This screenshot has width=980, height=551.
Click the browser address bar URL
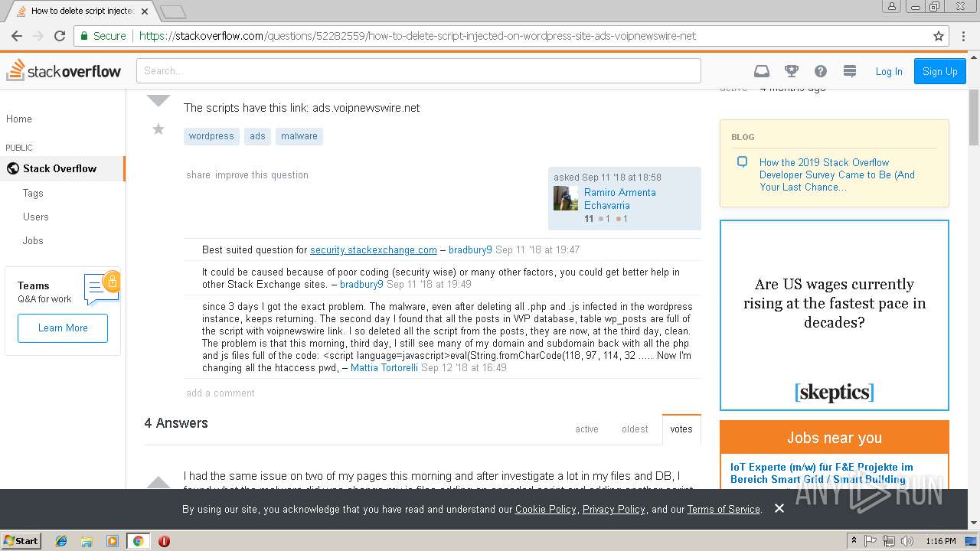pos(417,36)
